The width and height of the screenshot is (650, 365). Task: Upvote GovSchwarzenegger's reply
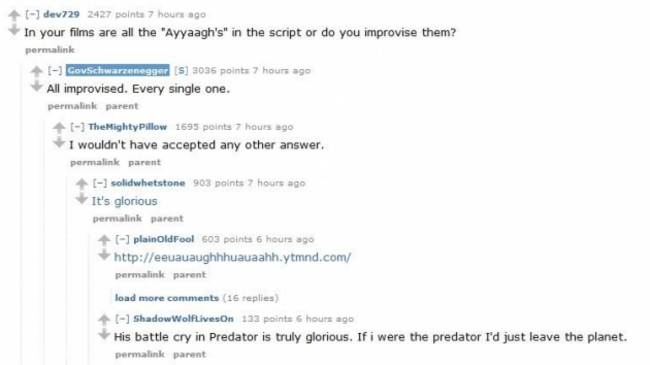pos(36,71)
